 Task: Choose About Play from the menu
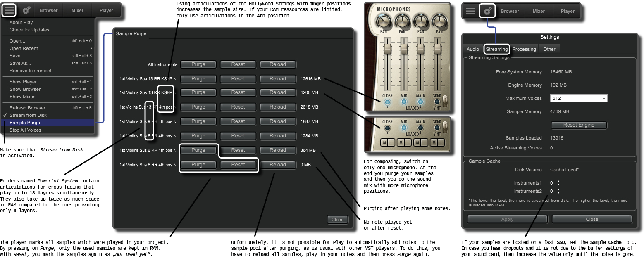click(x=48, y=22)
